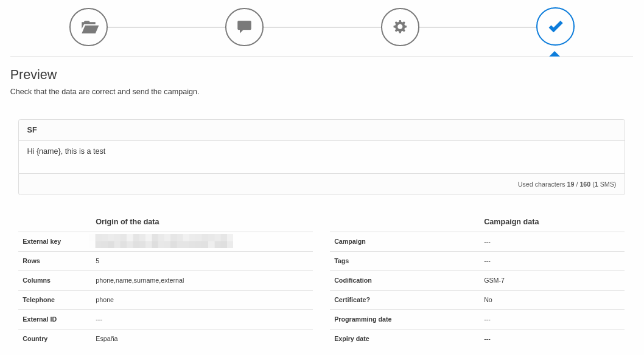Screen dimensions: 644x355
Task: Select the SF sender header
Action: coord(32,130)
